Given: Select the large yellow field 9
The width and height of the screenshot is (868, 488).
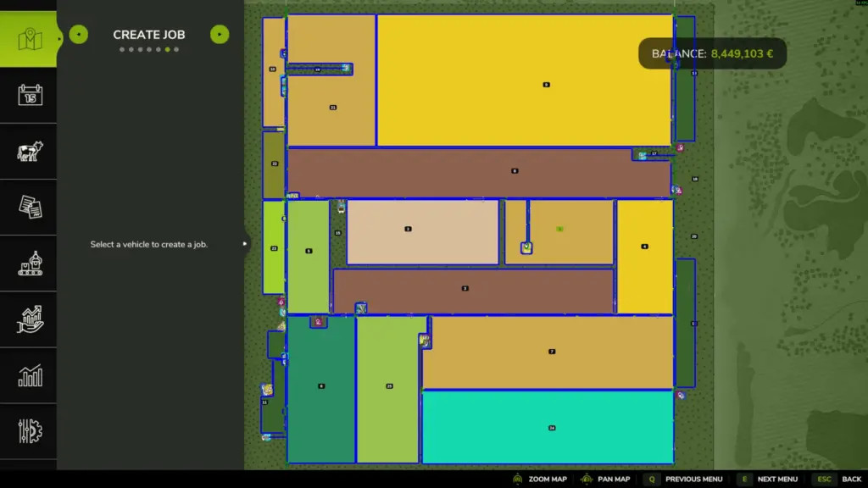Looking at the screenshot, I should pyautogui.click(x=525, y=80).
